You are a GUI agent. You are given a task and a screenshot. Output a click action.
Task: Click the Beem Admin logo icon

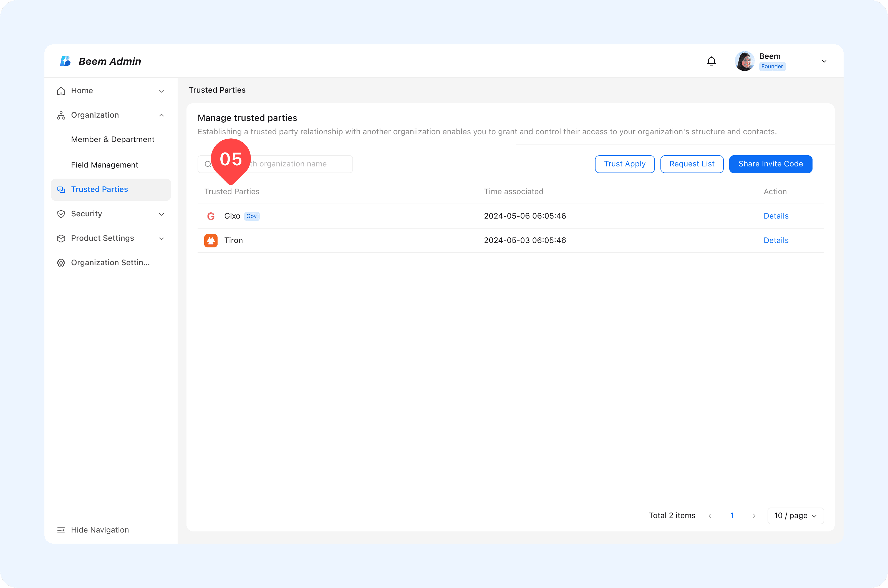point(65,61)
